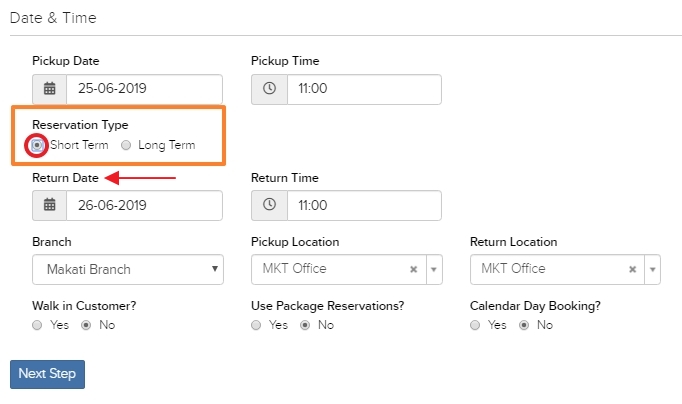Select Short Term reservation type
The height and width of the screenshot is (404, 682).
[37, 145]
